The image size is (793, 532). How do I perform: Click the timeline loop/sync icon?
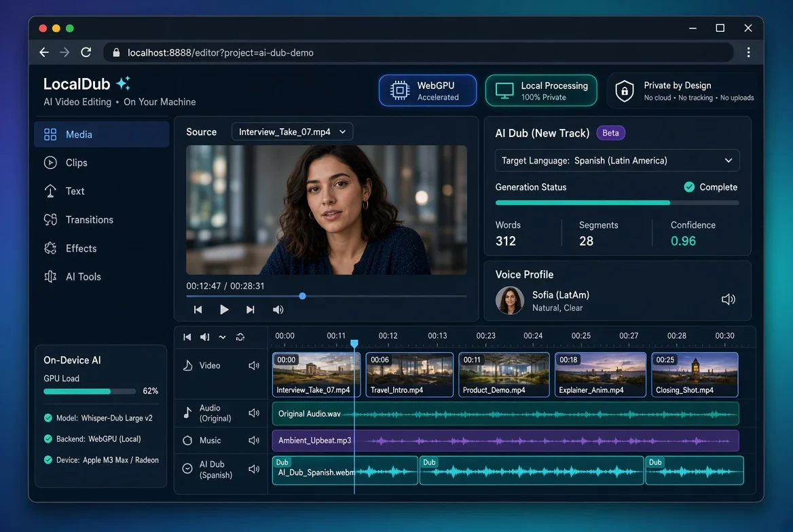(x=240, y=337)
